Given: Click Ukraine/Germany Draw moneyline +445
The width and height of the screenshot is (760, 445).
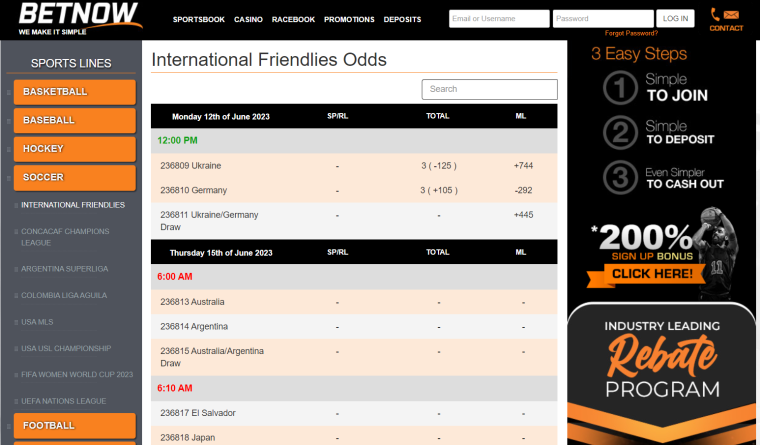Looking at the screenshot, I should pos(523,215).
